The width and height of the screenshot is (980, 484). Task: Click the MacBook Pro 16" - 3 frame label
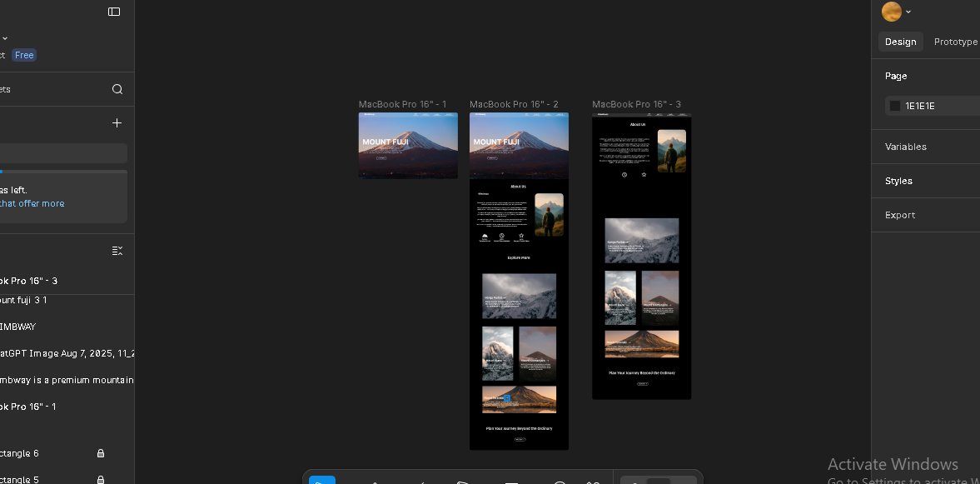click(x=636, y=104)
